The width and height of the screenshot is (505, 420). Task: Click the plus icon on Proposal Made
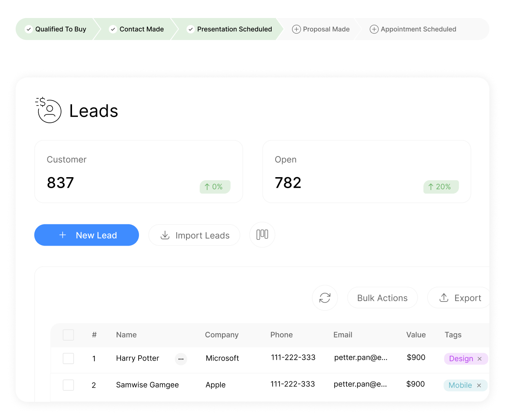tap(296, 29)
